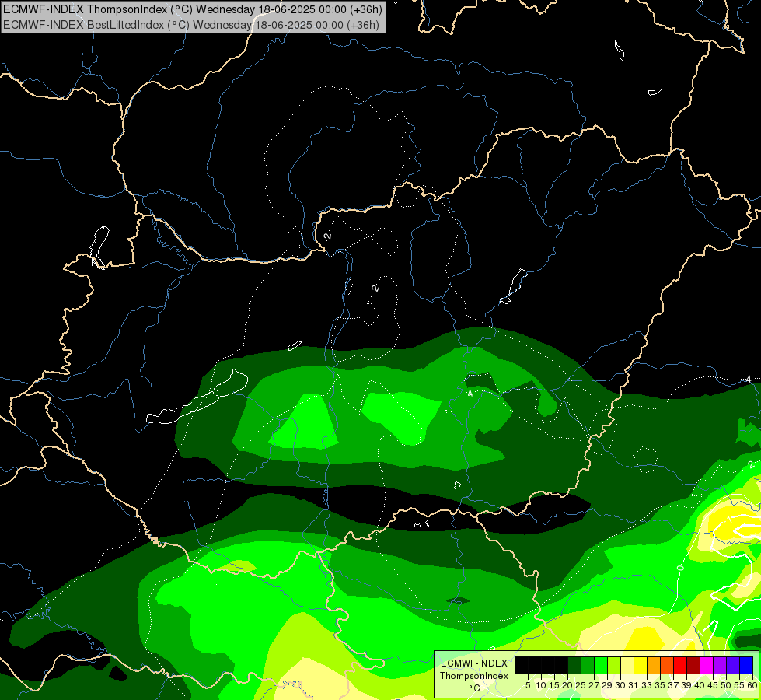Click the °C unit label in legend
The height and width of the screenshot is (700, 761).
475,688
